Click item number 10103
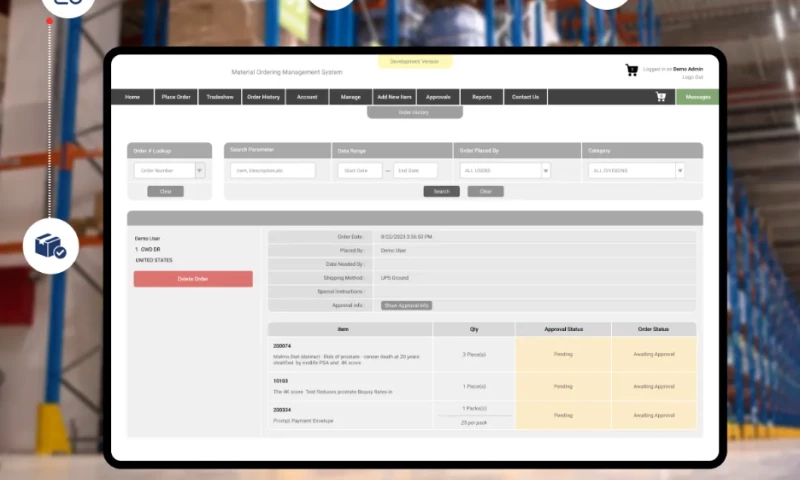The height and width of the screenshot is (480, 800). [280, 381]
